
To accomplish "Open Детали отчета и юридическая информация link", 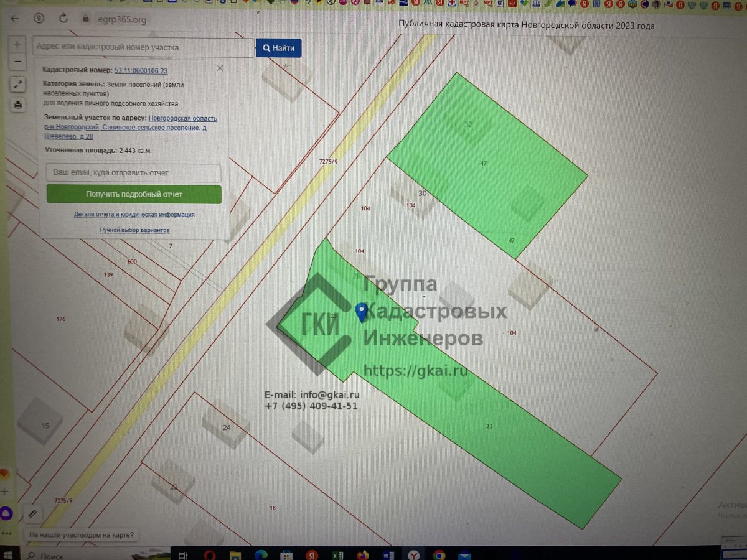I will (134, 215).
